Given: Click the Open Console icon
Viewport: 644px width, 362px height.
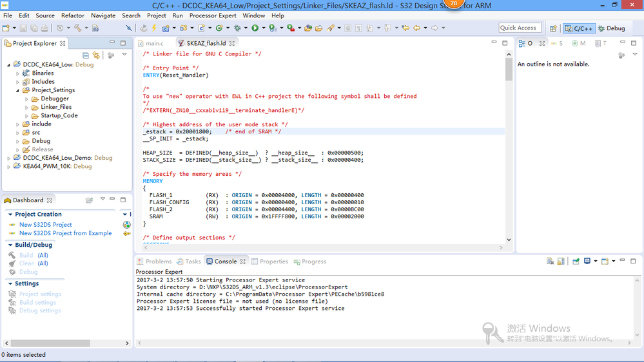Looking at the screenshot, I should click(x=605, y=261).
